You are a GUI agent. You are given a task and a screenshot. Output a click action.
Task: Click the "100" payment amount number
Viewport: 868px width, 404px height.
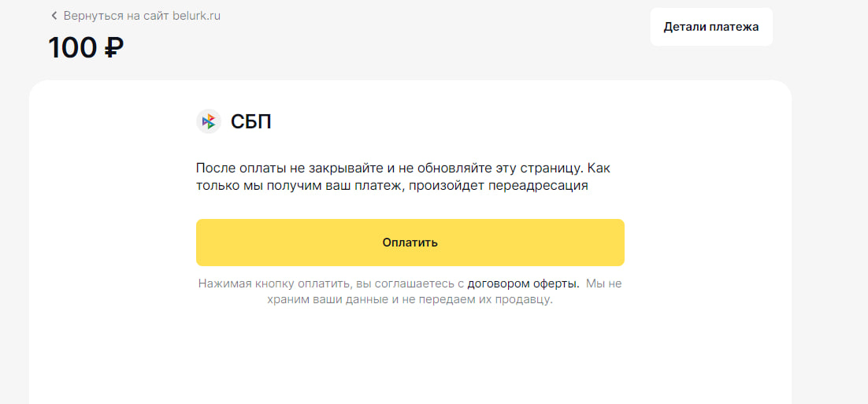(x=72, y=49)
